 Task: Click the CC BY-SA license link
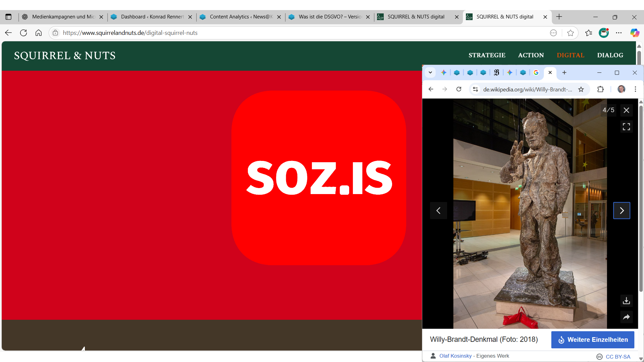click(618, 357)
